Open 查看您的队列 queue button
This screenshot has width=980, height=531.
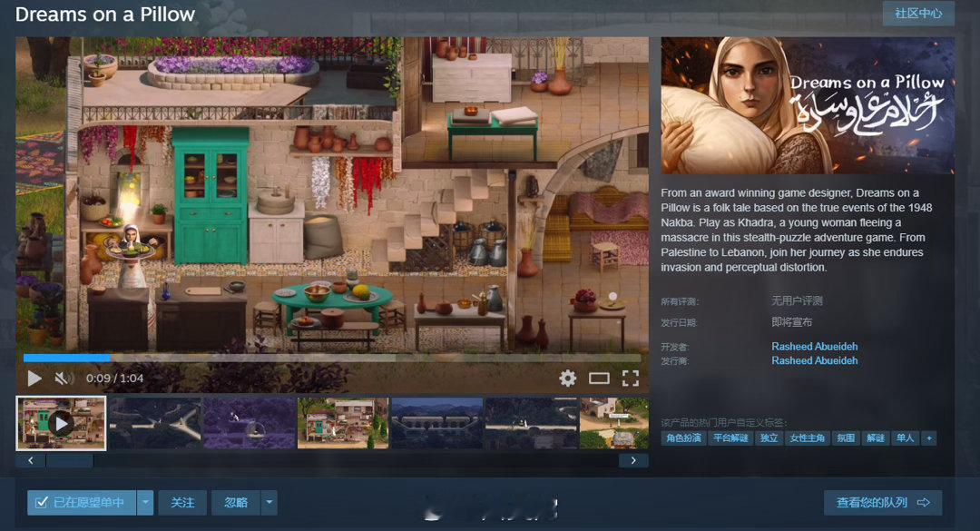tap(883, 502)
